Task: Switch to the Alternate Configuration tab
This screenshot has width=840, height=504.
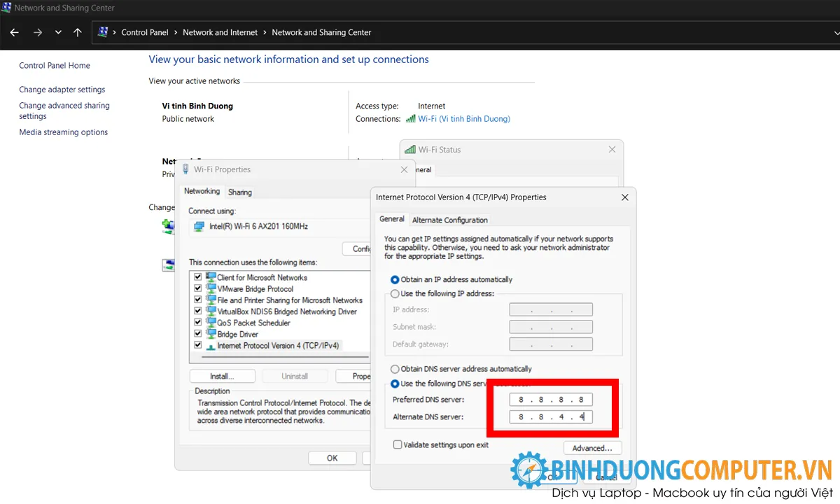Action: (450, 220)
